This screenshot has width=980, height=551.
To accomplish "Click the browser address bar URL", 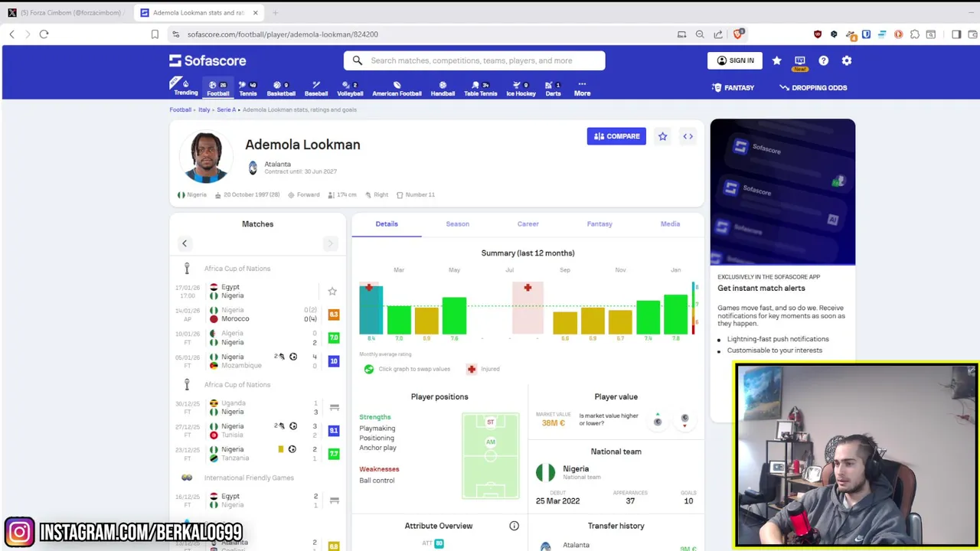I will [x=283, y=34].
